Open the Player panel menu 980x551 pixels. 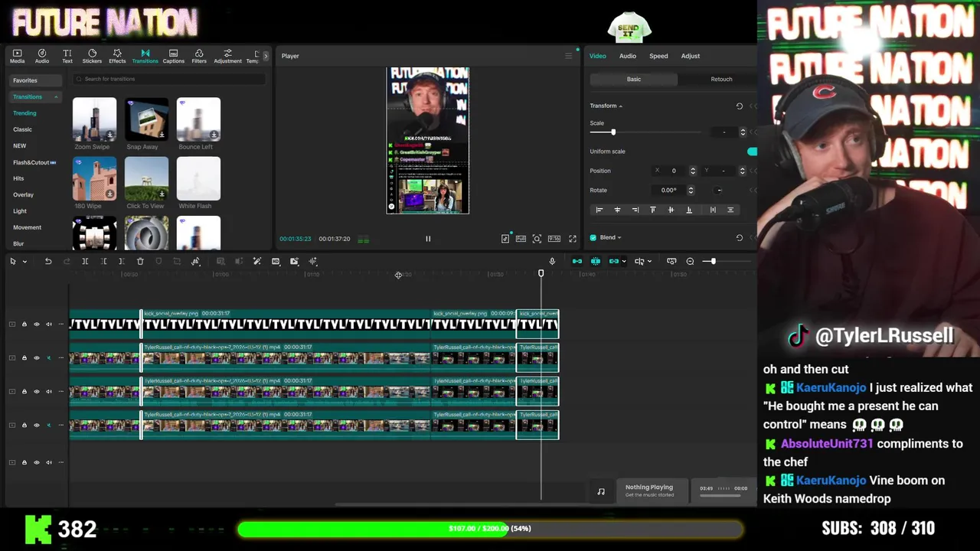point(568,56)
